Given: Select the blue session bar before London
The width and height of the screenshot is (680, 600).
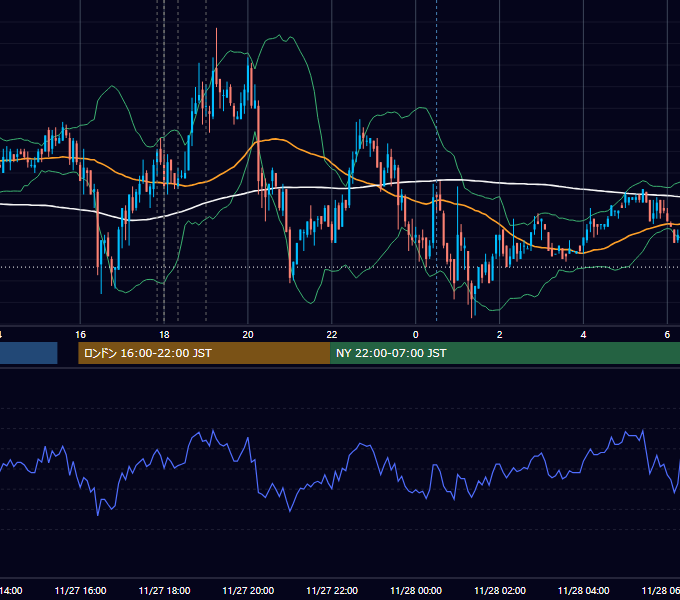Looking at the screenshot, I should tap(29, 353).
